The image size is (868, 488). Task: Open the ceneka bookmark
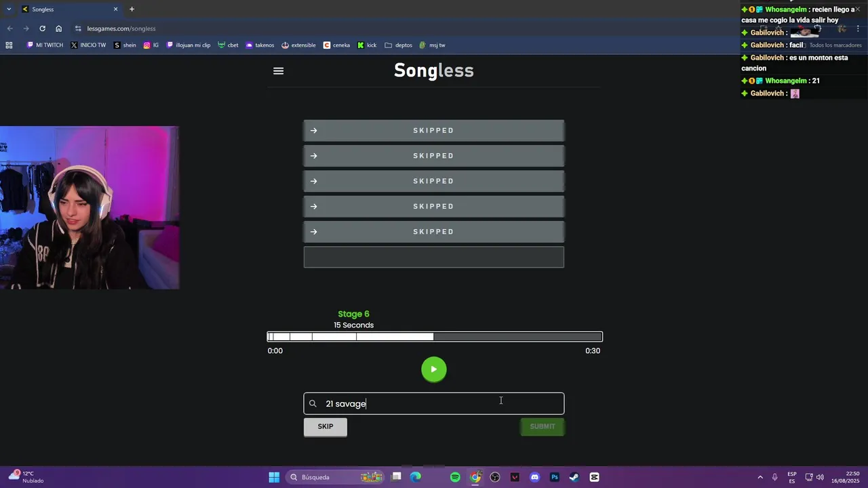pos(337,45)
